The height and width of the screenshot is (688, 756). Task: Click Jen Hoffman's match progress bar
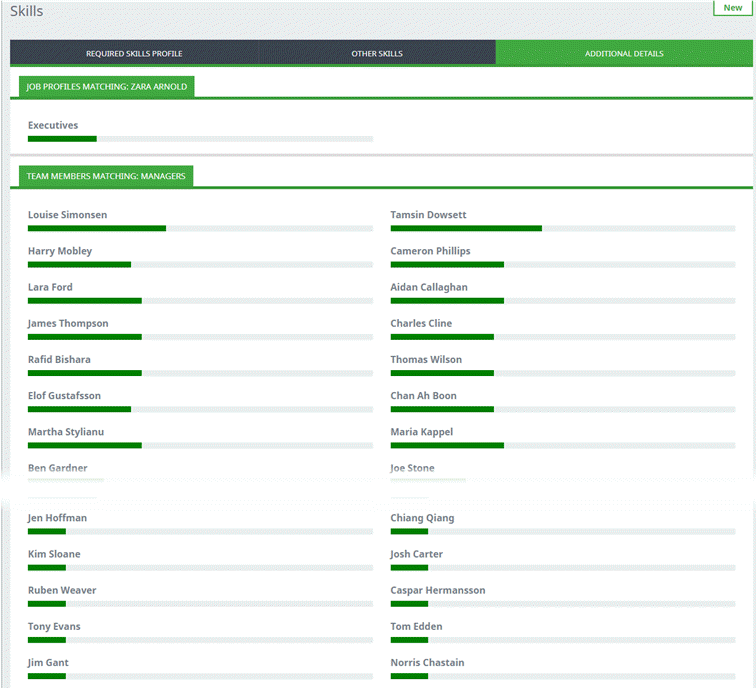[x=200, y=531]
